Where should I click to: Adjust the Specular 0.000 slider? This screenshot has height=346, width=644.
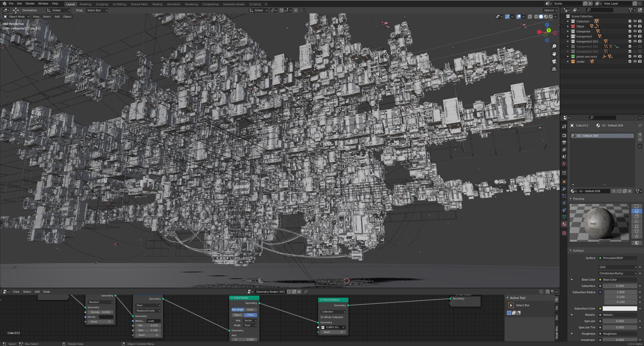pos(620,321)
